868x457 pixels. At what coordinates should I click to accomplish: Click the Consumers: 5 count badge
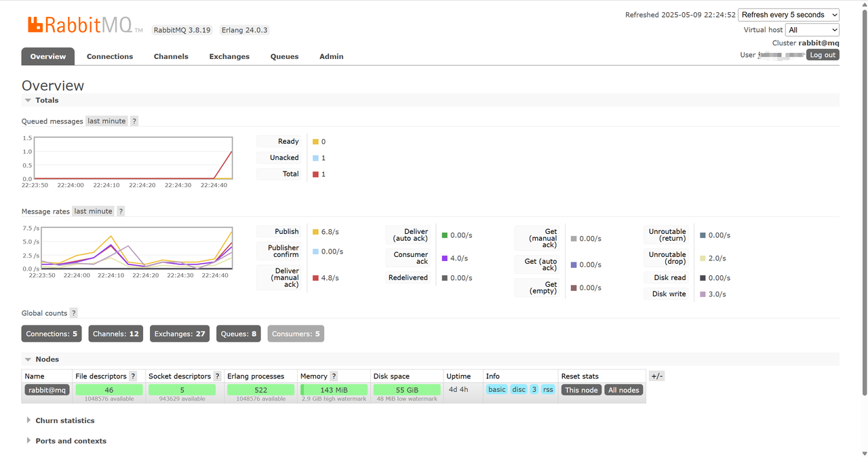tap(296, 334)
